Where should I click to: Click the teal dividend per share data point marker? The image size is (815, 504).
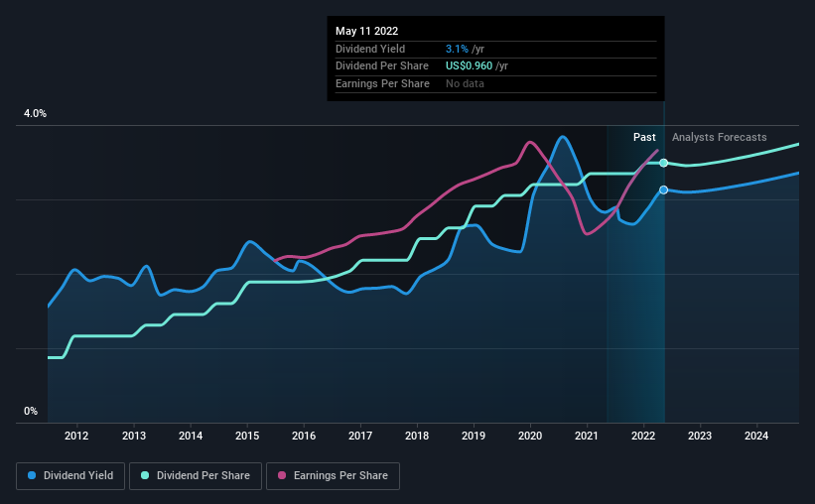(664, 163)
